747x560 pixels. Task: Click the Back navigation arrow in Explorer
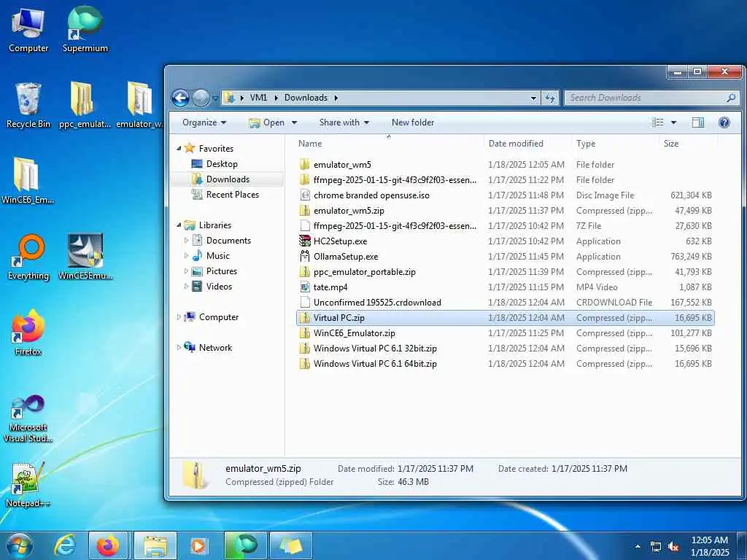(x=181, y=98)
